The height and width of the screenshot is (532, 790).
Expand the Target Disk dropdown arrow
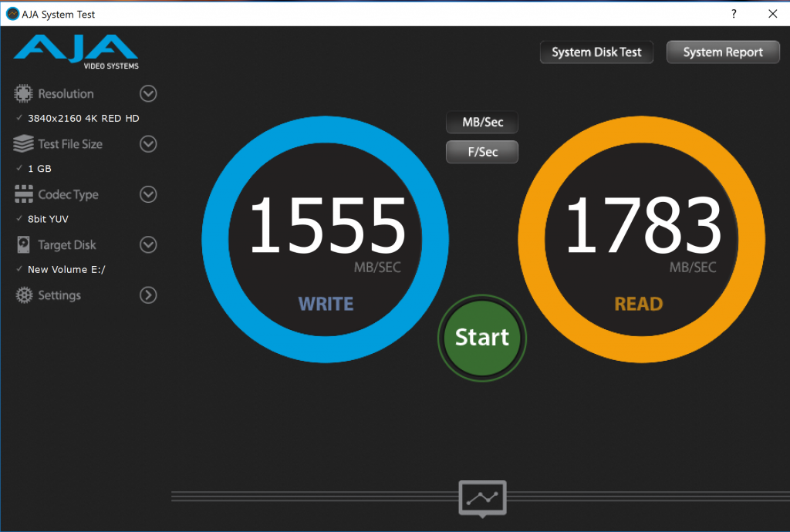148,244
